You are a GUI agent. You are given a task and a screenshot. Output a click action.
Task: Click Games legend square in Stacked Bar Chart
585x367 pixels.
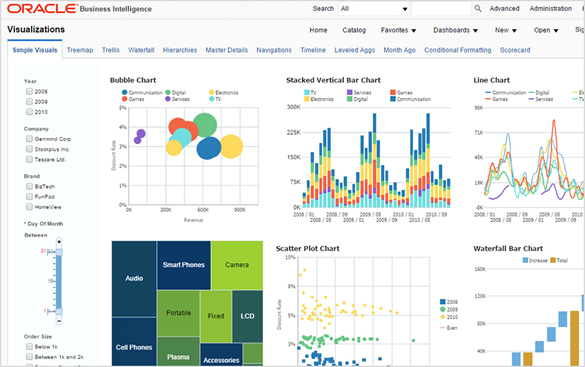[393, 92]
